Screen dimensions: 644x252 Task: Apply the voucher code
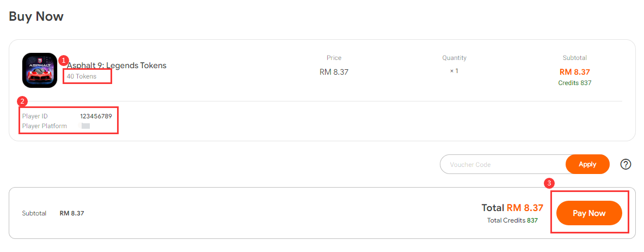(x=587, y=164)
